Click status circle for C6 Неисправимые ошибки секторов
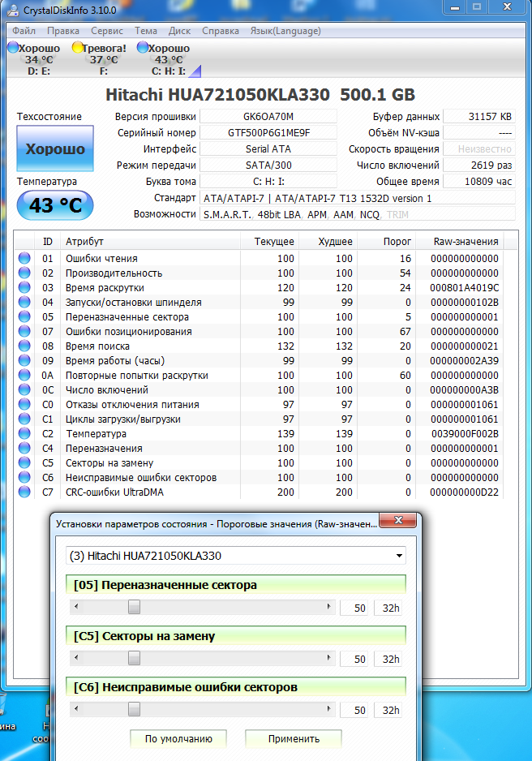The height and width of the screenshot is (761, 532). 24,477
